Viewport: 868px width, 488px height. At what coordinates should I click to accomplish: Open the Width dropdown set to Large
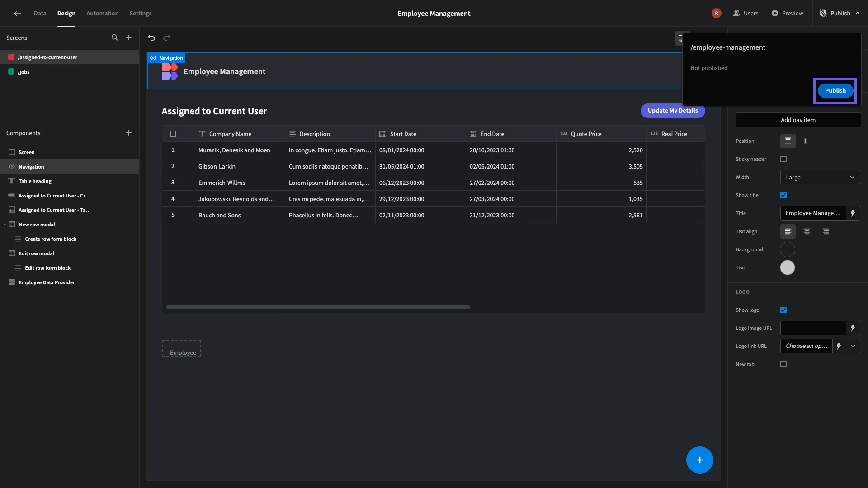[820, 177]
